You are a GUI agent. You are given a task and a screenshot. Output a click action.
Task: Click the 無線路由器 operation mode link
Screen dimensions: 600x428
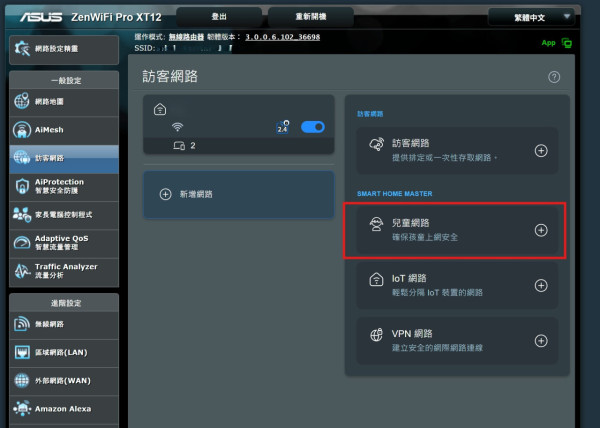(x=186, y=37)
